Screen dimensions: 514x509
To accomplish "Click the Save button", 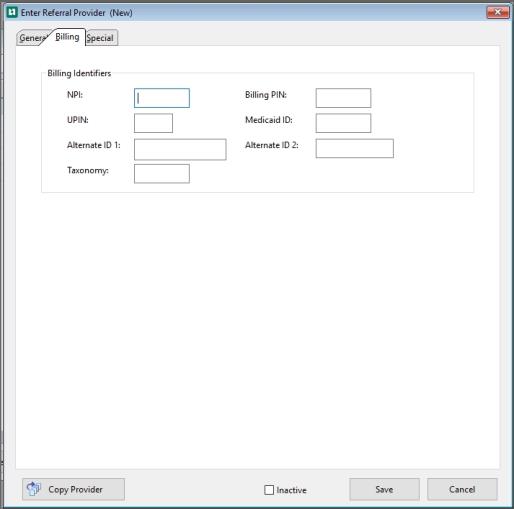I will pos(384,489).
